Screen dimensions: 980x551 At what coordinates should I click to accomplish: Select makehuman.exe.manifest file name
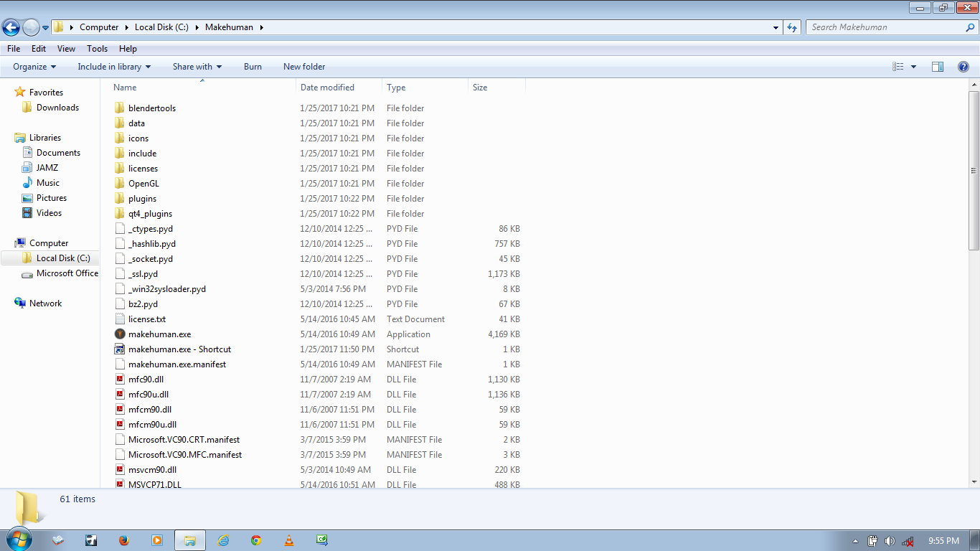click(177, 364)
